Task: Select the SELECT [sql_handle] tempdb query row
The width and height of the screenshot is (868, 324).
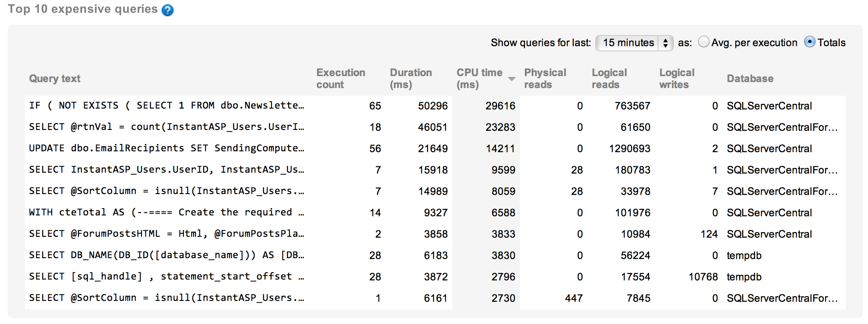Action: 166,277
